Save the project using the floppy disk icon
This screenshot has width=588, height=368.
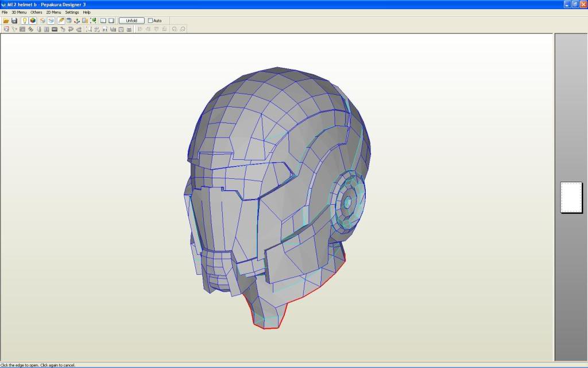pyautogui.click(x=14, y=21)
